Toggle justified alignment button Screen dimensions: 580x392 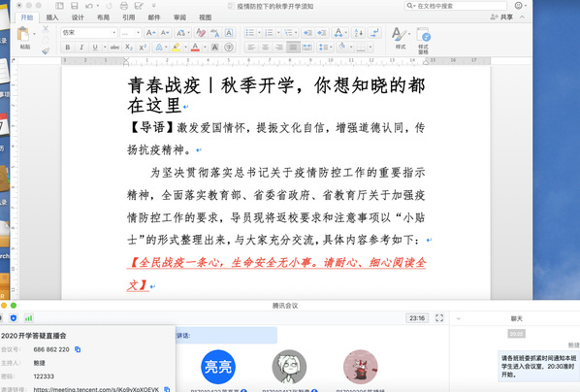[293, 47]
